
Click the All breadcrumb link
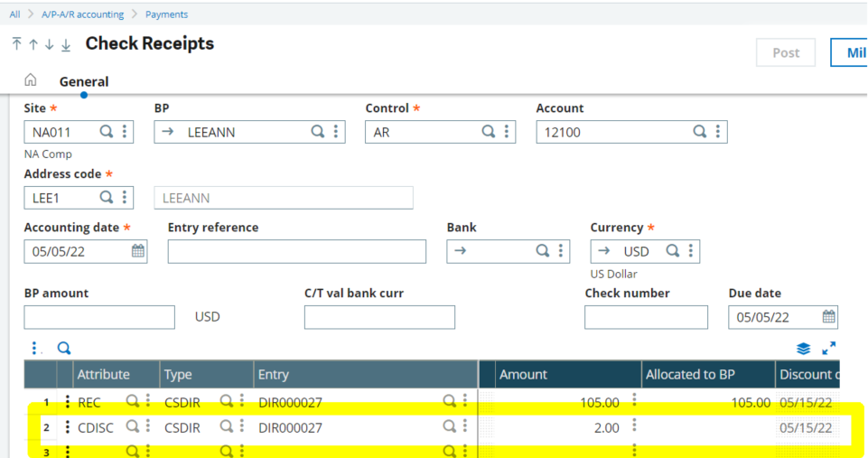(15, 14)
